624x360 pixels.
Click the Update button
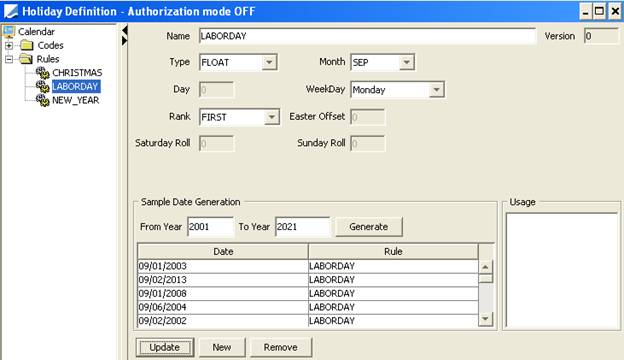165,347
